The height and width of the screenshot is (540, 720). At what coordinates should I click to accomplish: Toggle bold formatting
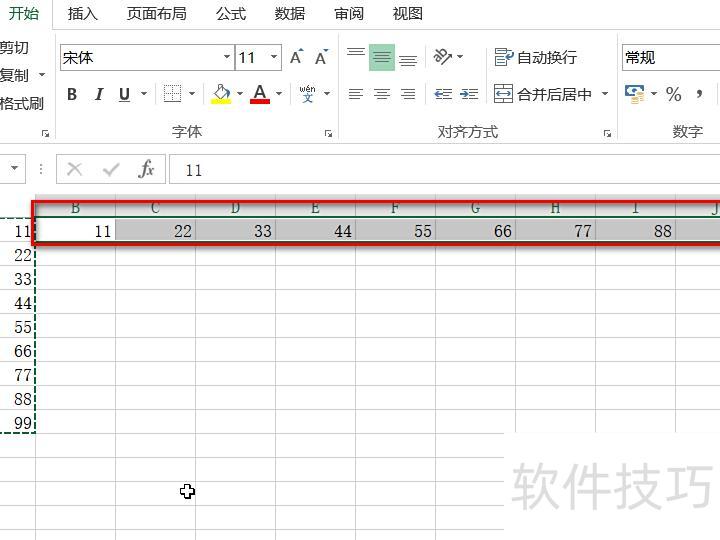(x=72, y=94)
